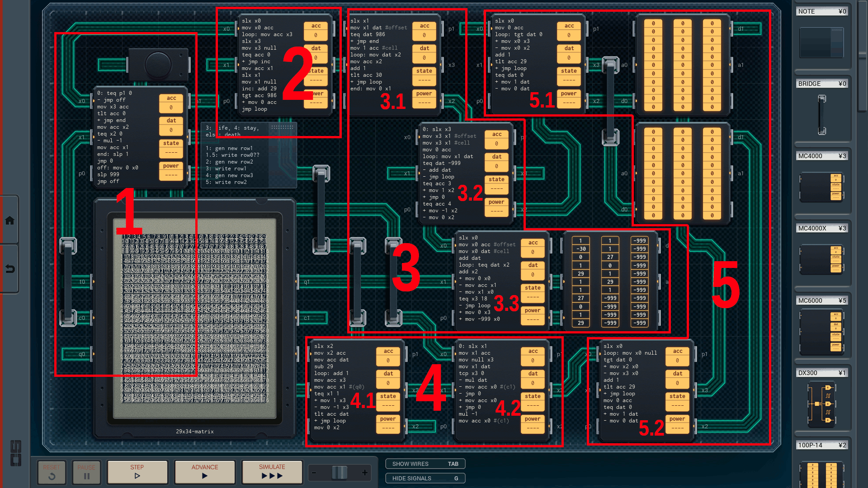The height and width of the screenshot is (488, 868).
Task: Pick the BRIDGE component from parts panel
Action: tap(821, 115)
